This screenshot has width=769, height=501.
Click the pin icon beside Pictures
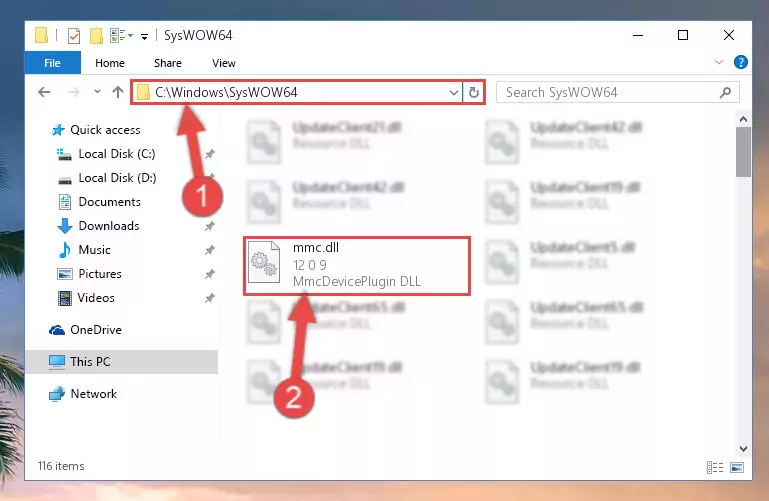point(209,274)
